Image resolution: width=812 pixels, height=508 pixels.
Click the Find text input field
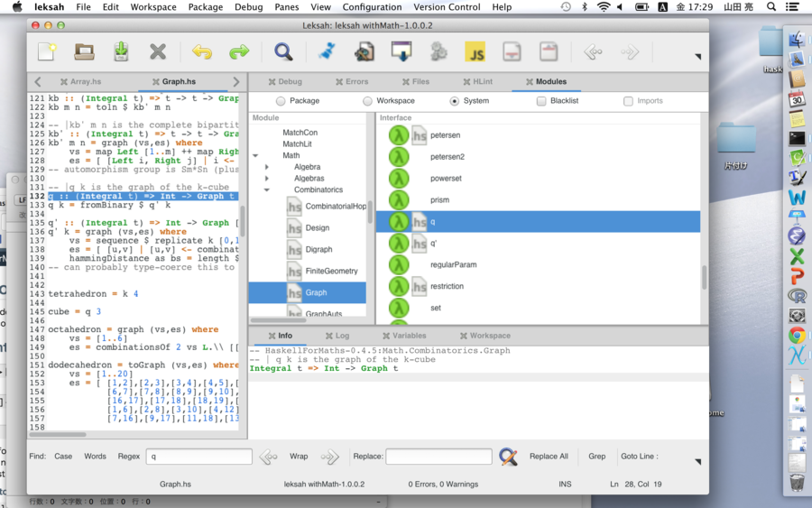(198, 457)
